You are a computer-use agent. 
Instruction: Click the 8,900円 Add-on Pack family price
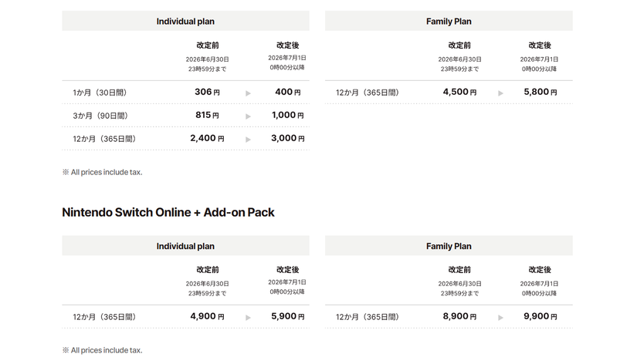click(459, 316)
